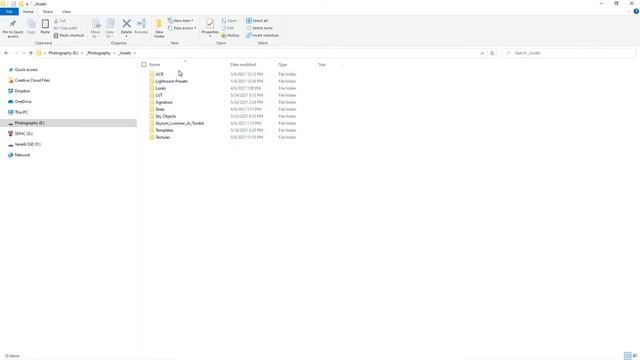Open file History
The image size is (640, 360).
tap(231, 36)
